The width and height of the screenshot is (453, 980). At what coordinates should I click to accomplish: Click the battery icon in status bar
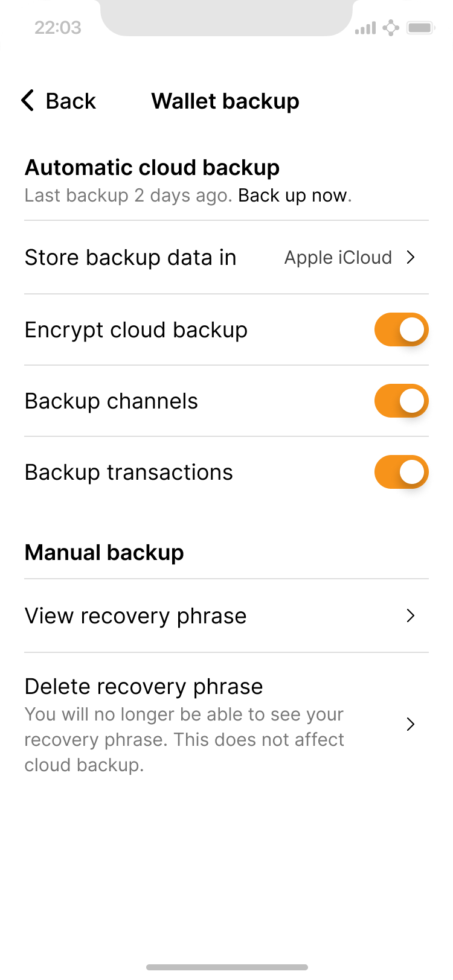click(421, 28)
